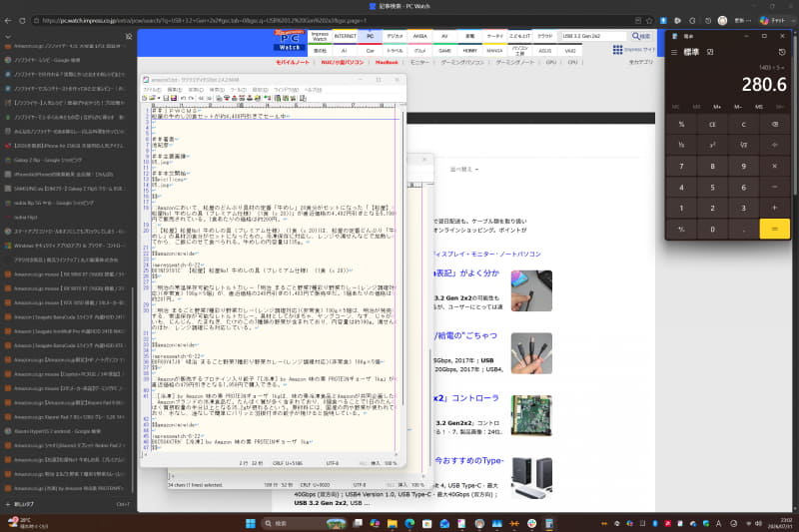Screen dimensions: 799x532
Task: Open the INTERNET tab on PC Watch
Action: (x=345, y=36)
